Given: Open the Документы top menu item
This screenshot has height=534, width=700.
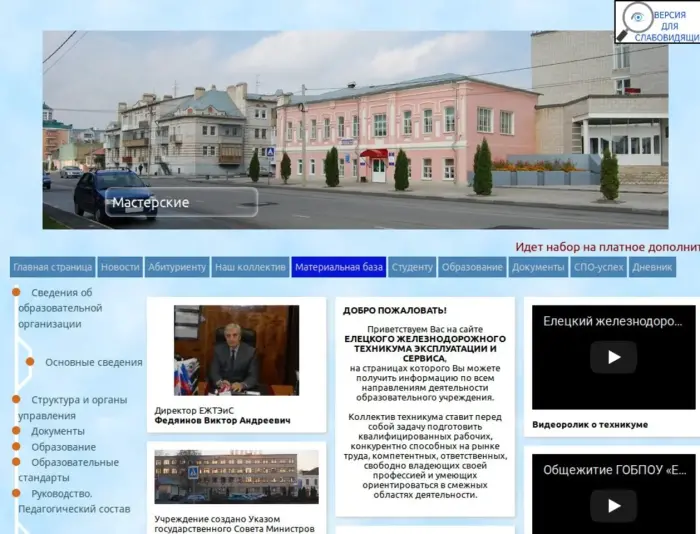Looking at the screenshot, I should 538,267.
